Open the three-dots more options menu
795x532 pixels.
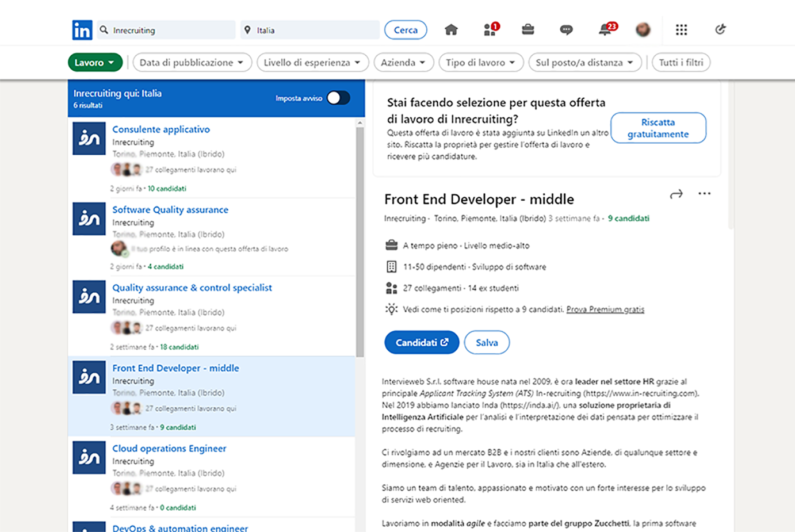[x=704, y=194]
